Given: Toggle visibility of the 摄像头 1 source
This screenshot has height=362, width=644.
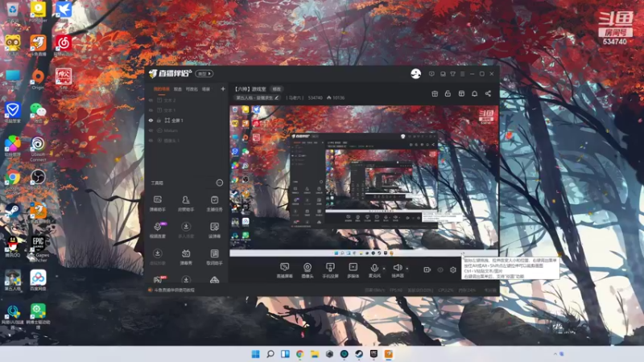Looking at the screenshot, I should pos(151,140).
